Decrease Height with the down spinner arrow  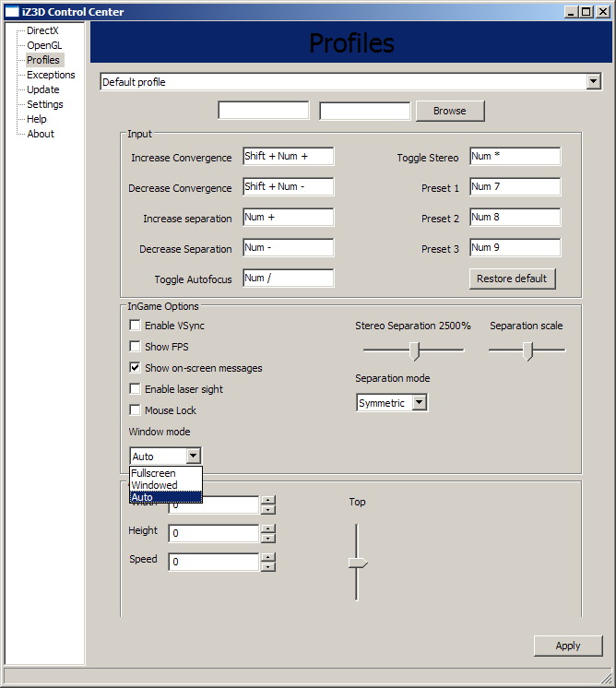pos(268,539)
